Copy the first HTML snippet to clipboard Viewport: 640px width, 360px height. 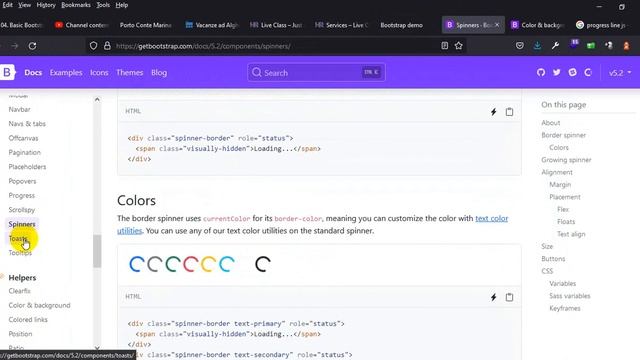tap(509, 112)
